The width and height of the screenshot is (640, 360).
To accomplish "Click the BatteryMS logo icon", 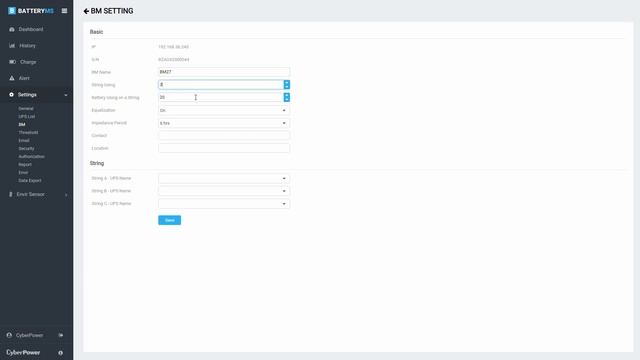I will coord(12,11).
